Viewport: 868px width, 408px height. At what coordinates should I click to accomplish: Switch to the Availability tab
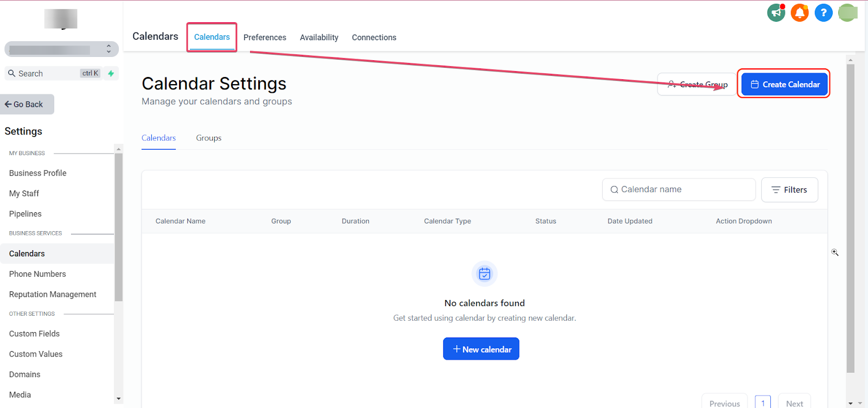pyautogui.click(x=319, y=37)
